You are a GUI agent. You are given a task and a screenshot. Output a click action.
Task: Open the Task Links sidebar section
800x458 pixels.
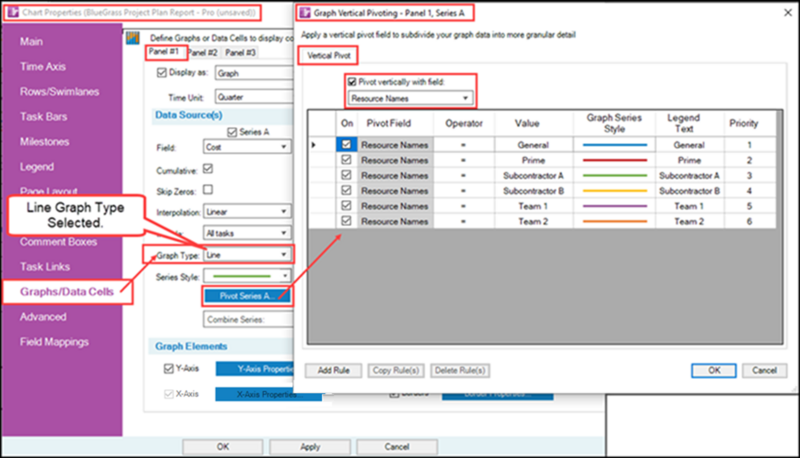pyautogui.click(x=45, y=267)
